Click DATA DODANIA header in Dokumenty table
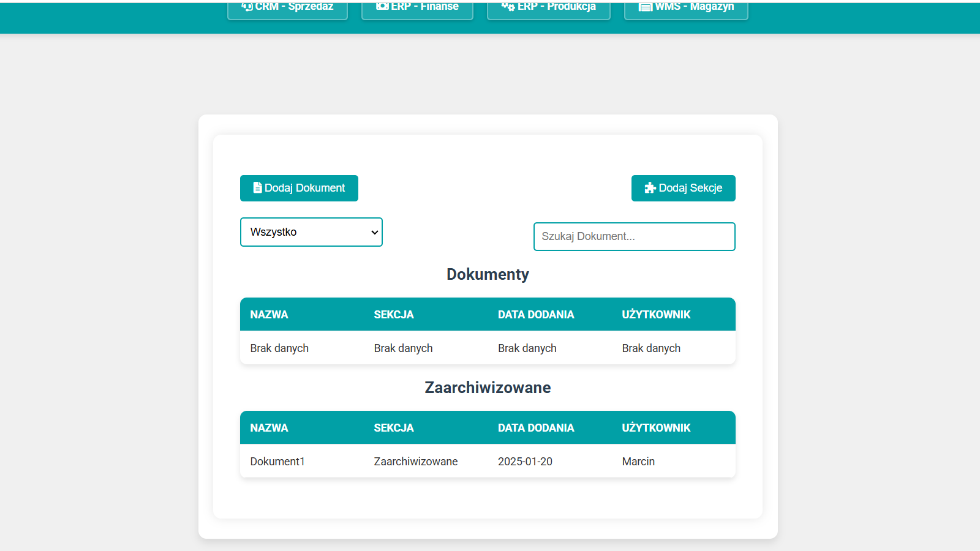 [x=536, y=315]
